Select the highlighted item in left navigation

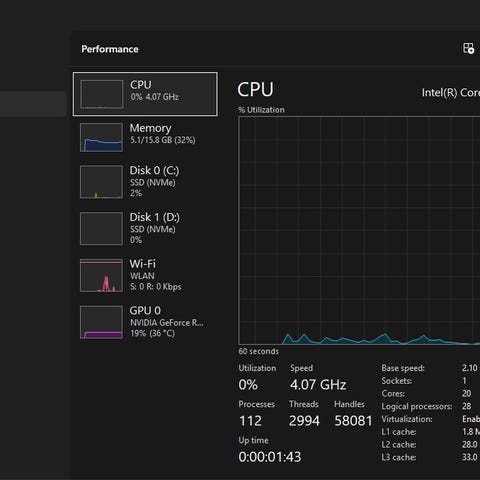pyautogui.click(x=33, y=104)
